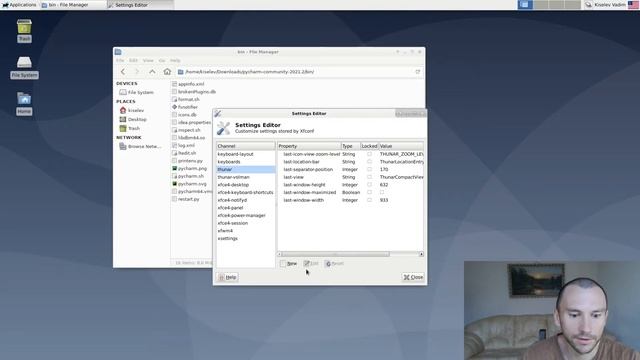
Task: Select keyboards channel
Action: tap(246, 162)
